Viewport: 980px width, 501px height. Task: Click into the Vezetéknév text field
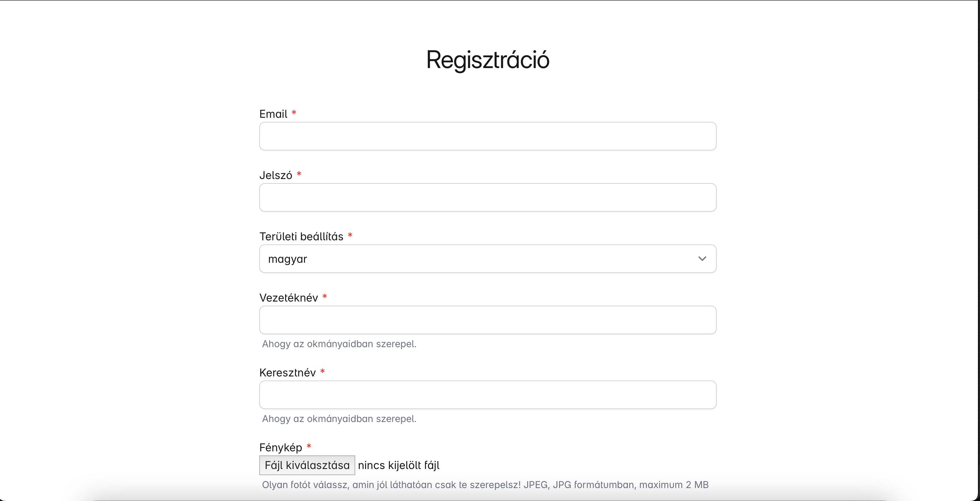click(x=487, y=320)
